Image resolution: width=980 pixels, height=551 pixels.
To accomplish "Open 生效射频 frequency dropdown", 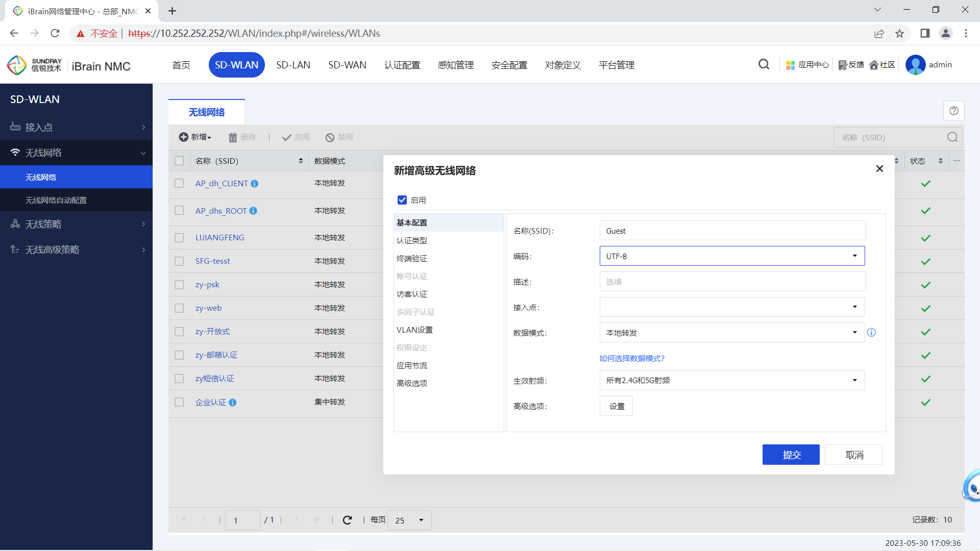I will point(731,380).
